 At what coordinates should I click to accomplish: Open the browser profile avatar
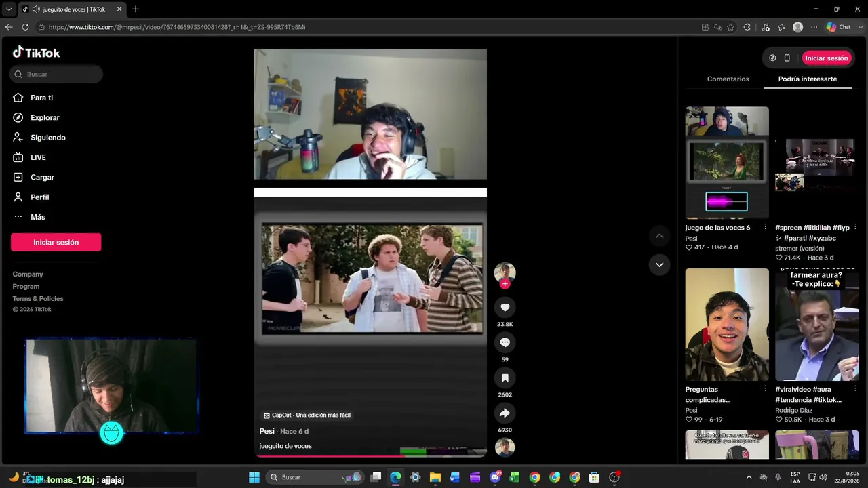[798, 27]
